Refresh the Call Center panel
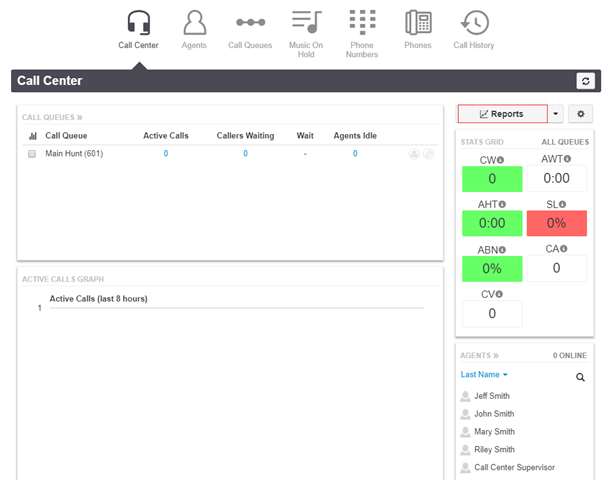 pyautogui.click(x=585, y=81)
